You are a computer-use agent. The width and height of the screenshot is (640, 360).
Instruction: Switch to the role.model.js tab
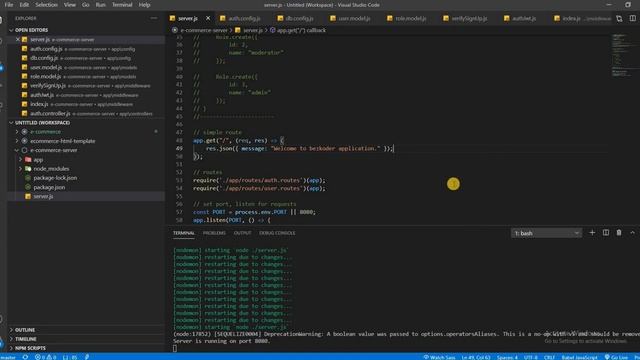click(407, 18)
